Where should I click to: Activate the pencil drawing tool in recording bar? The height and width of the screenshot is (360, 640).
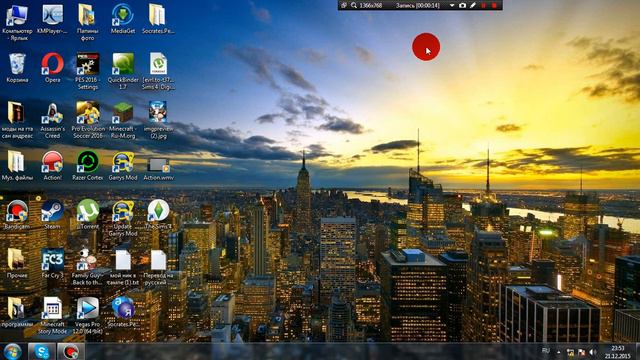tap(473, 5)
